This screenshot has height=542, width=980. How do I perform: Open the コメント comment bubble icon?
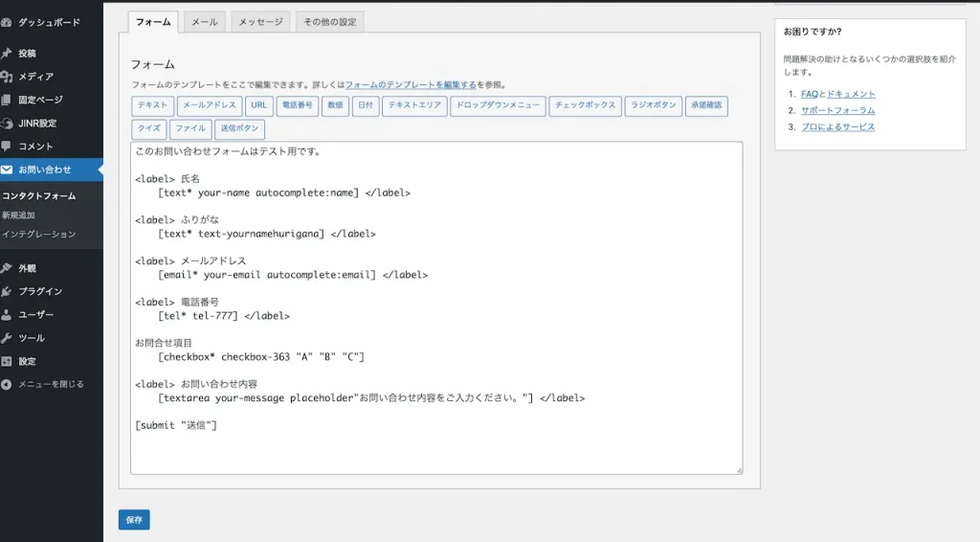7,147
